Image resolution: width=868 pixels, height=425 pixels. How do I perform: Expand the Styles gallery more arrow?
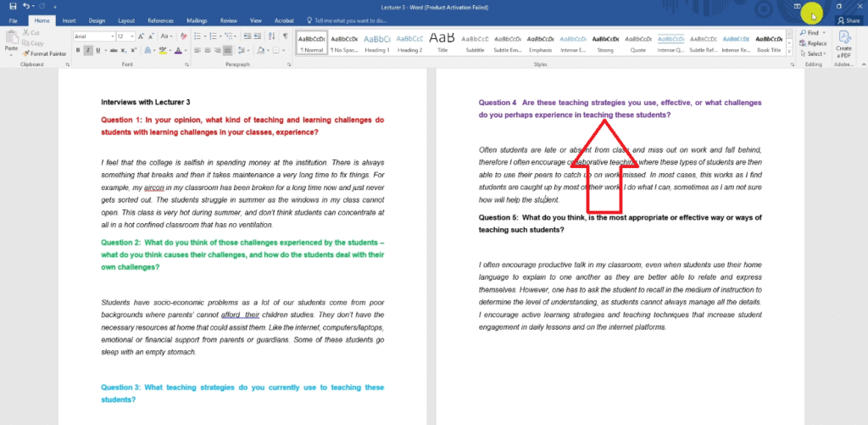pos(789,51)
